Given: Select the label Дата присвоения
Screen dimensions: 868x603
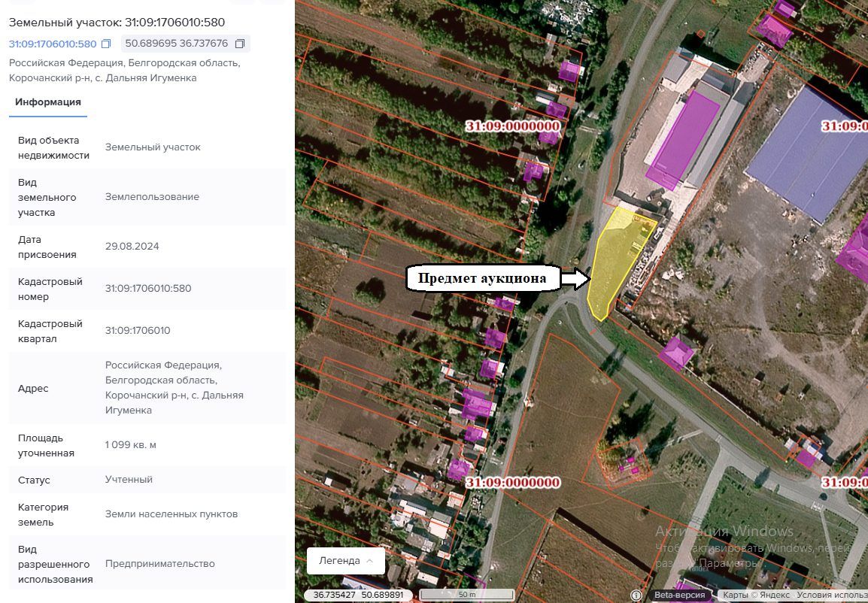Looking at the screenshot, I should (x=47, y=247).
